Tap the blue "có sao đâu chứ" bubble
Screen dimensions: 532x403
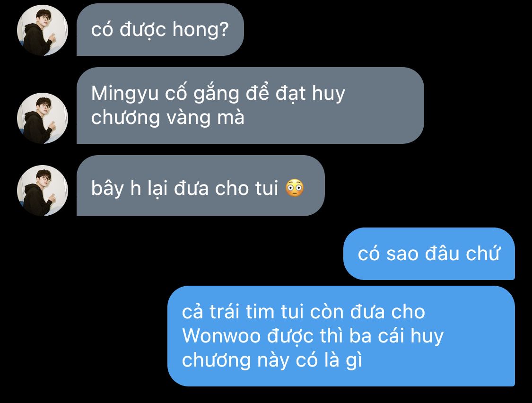coord(429,254)
